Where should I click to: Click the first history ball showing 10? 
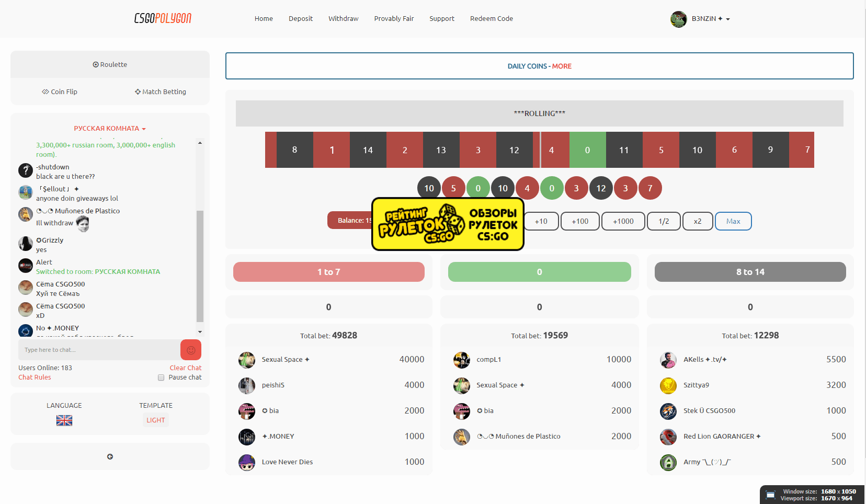click(x=429, y=188)
